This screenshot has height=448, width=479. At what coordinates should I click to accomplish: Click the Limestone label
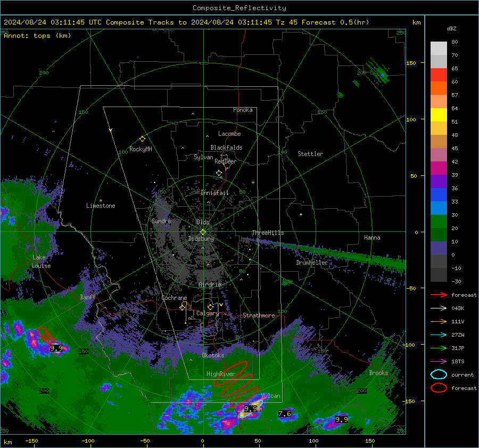[101, 206]
